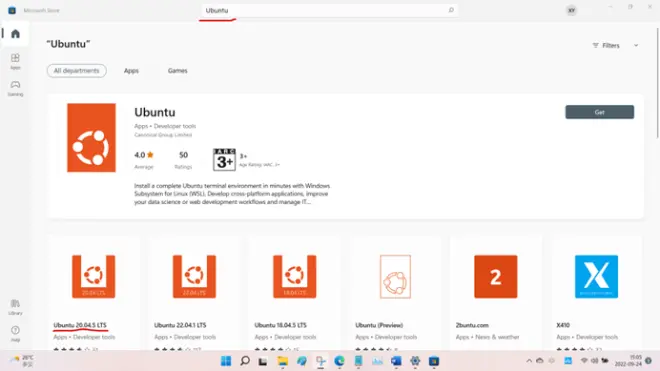
Task: Open the Ubuntu (Preview) app icon
Action: [x=395, y=277]
